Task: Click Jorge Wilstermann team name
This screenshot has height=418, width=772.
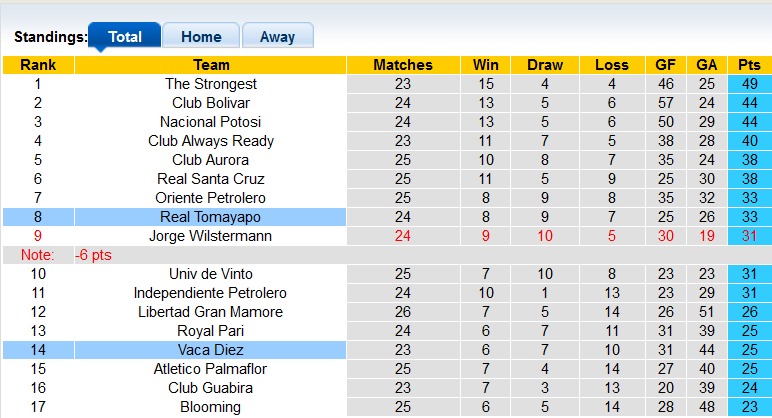Action: click(211, 236)
